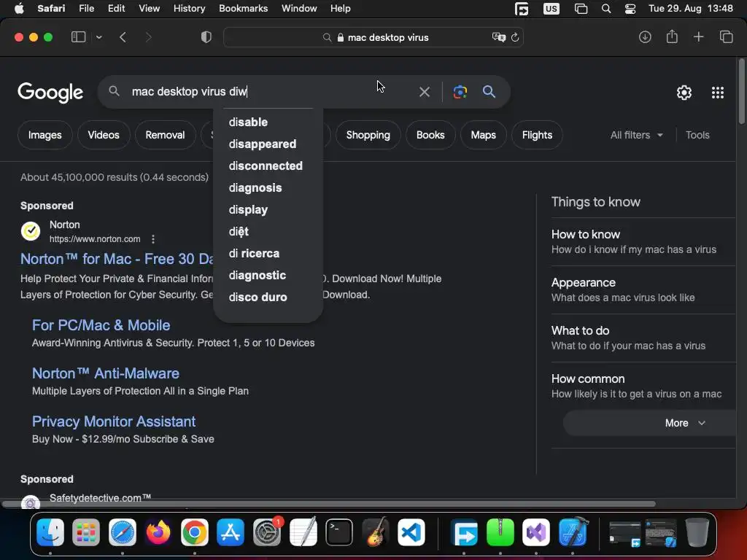Open the History menu
The height and width of the screenshot is (560, 747).
point(189,8)
